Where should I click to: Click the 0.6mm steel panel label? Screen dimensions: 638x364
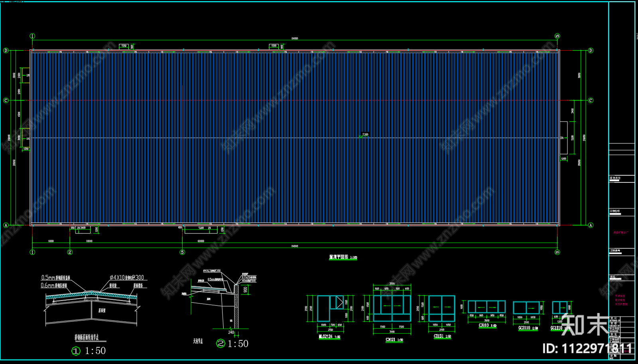click(x=54, y=286)
